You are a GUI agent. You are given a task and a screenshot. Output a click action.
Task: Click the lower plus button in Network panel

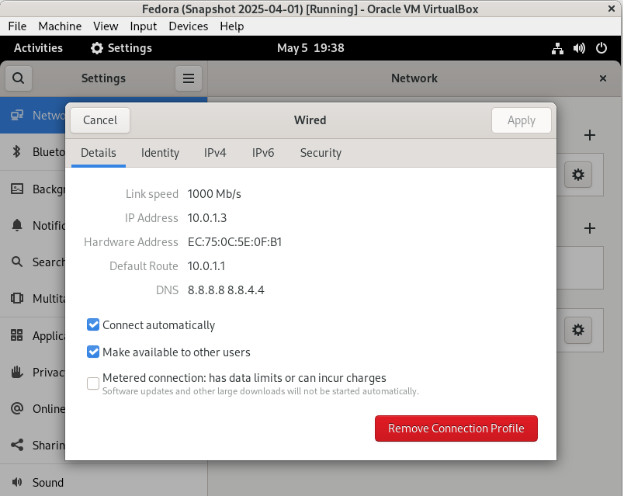pos(590,228)
